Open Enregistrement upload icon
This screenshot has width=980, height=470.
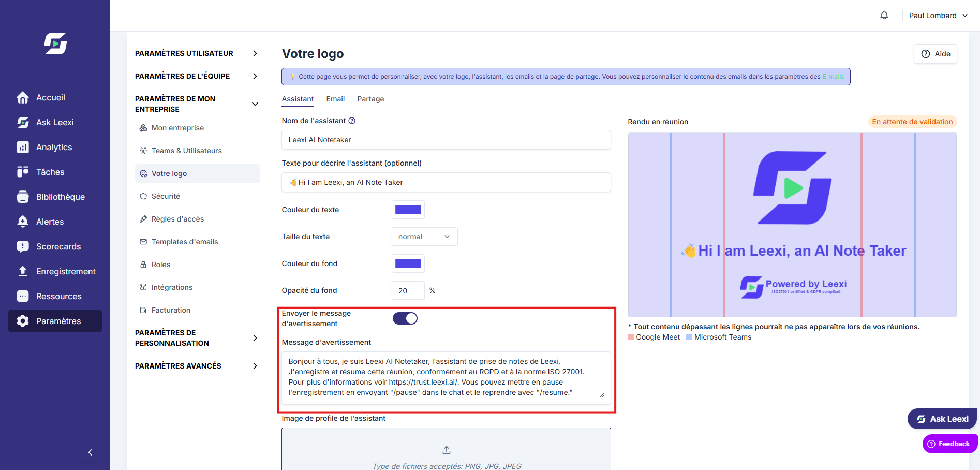coord(23,271)
